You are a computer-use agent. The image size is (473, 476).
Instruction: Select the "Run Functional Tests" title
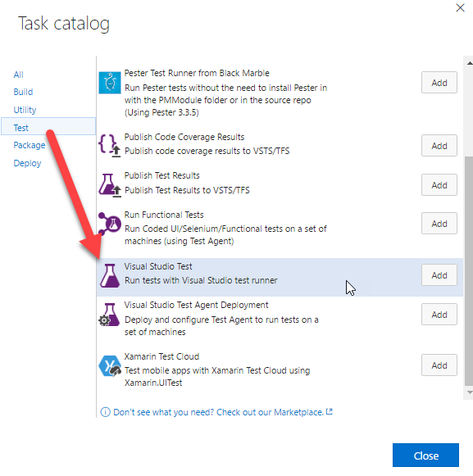164,215
